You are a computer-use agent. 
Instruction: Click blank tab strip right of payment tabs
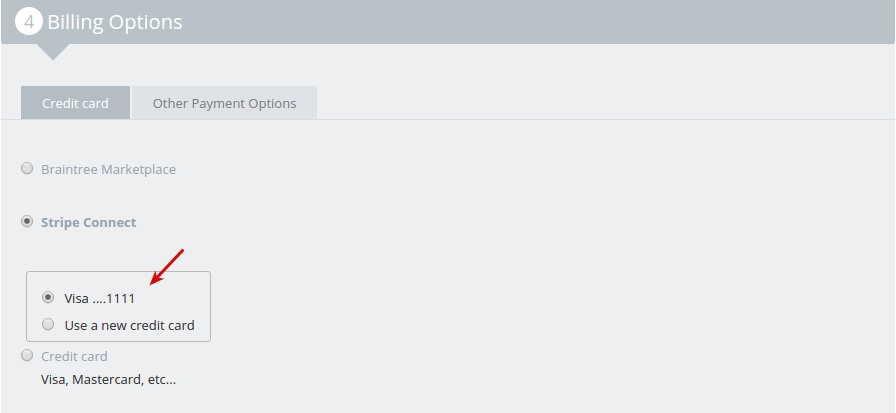click(x=600, y=103)
